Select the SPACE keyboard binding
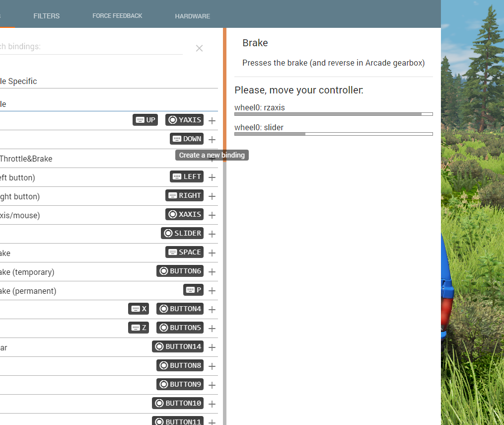 click(185, 252)
